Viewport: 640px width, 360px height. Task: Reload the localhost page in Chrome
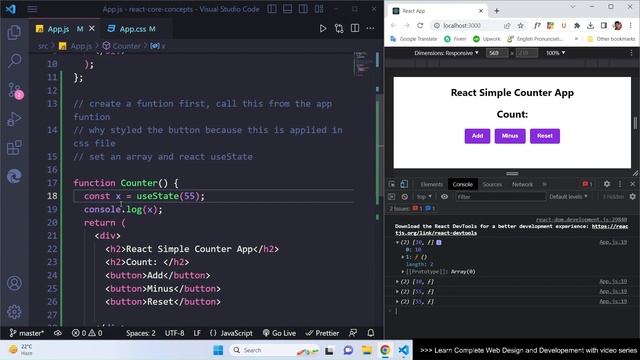pos(420,25)
